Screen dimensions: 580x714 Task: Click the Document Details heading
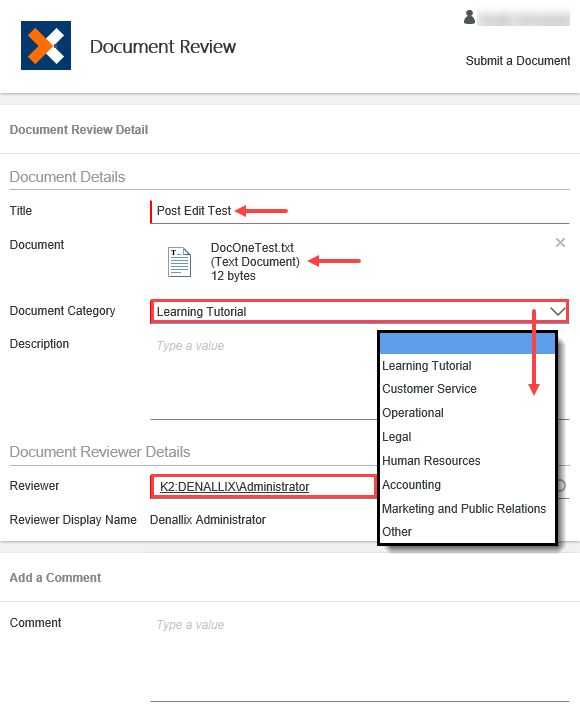[x=67, y=177]
